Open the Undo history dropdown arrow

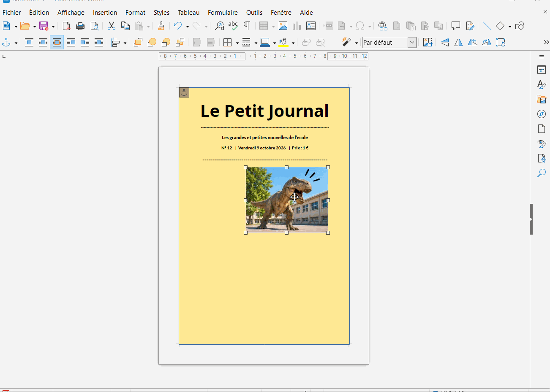188,27
